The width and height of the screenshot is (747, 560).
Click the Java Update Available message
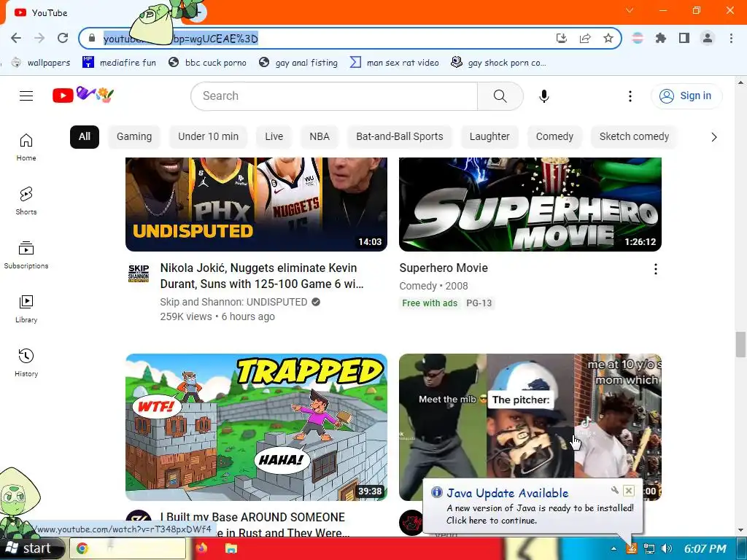tap(540, 514)
